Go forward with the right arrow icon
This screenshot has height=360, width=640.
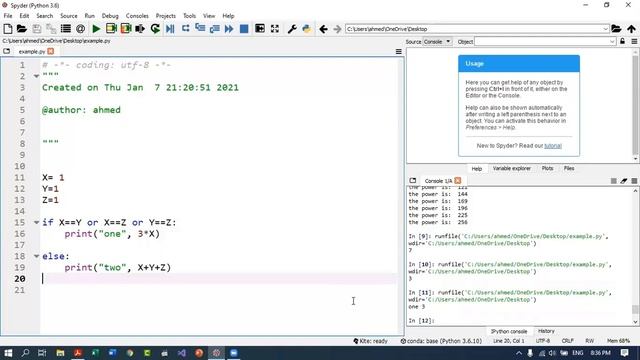tap(337, 29)
